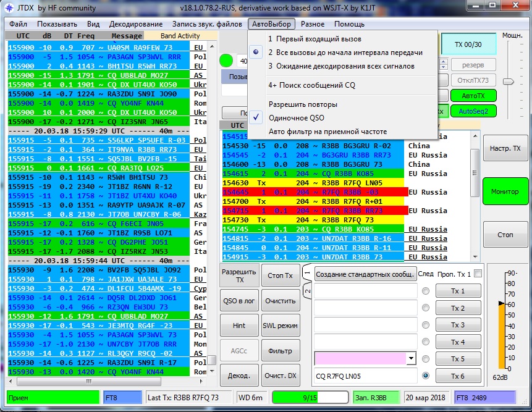Switch to message tab 2
Viewport: 532px width, 412px height.
[306, 291]
